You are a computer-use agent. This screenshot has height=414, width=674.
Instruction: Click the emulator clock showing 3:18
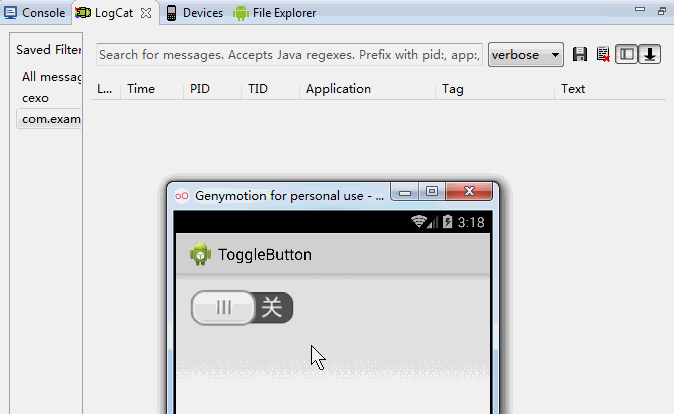coord(471,222)
